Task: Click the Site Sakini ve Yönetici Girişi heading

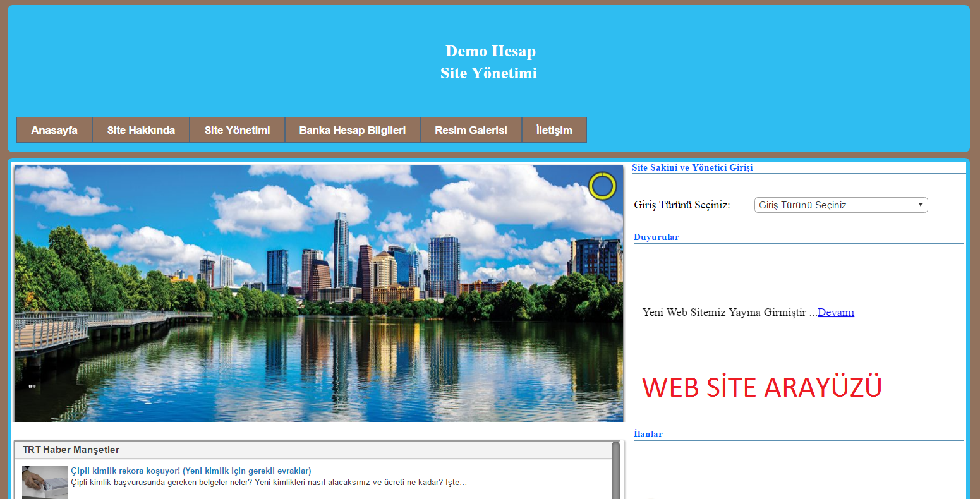Action: (692, 168)
